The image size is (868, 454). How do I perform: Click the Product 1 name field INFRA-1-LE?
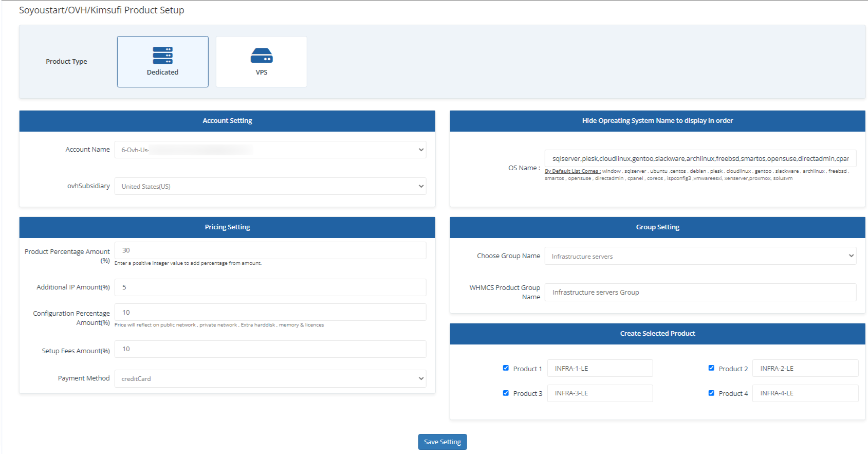[600, 368]
